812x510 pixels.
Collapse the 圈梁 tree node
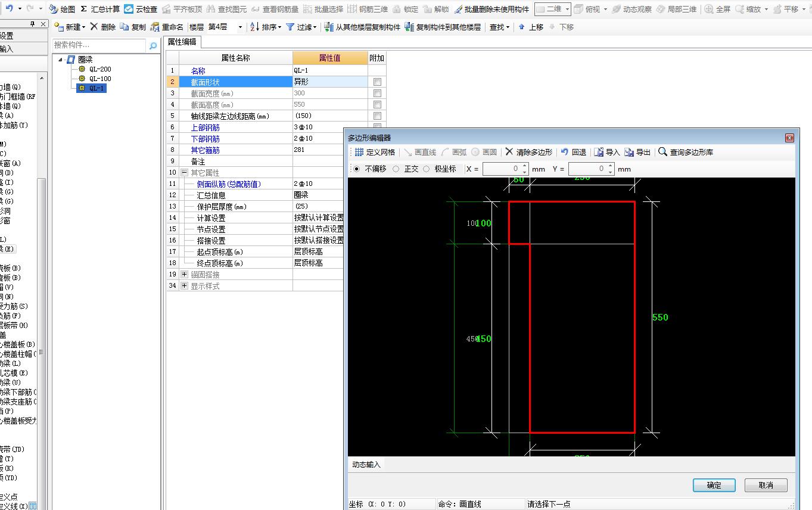(60, 60)
